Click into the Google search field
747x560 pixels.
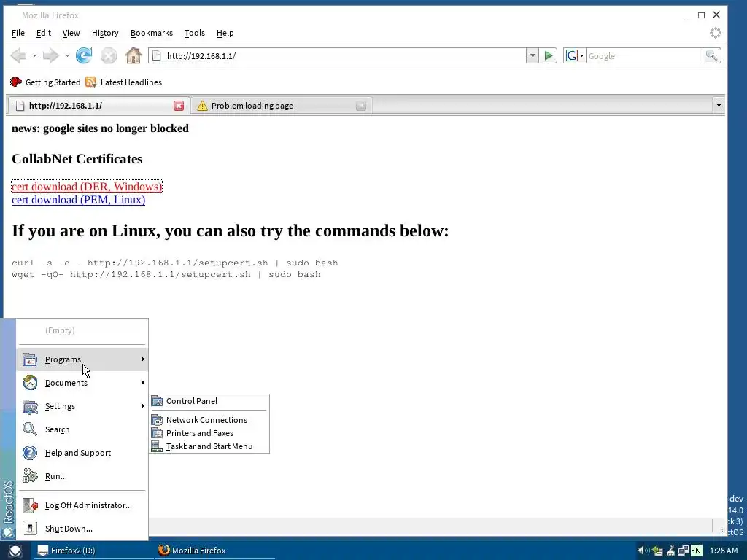[644, 55]
